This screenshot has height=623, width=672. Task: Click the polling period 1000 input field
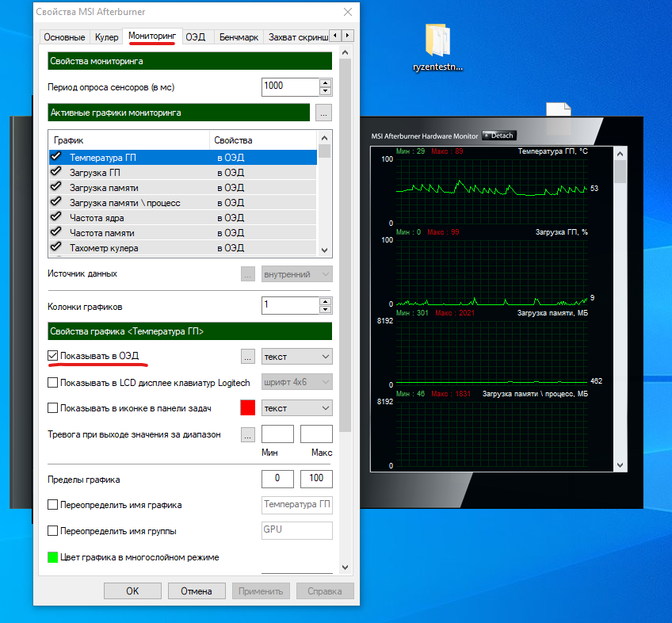pos(290,86)
